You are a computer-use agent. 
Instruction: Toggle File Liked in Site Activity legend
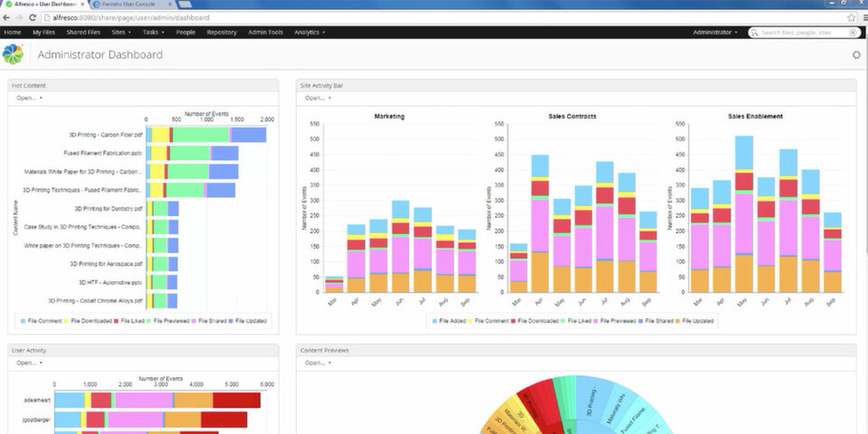[x=576, y=321]
